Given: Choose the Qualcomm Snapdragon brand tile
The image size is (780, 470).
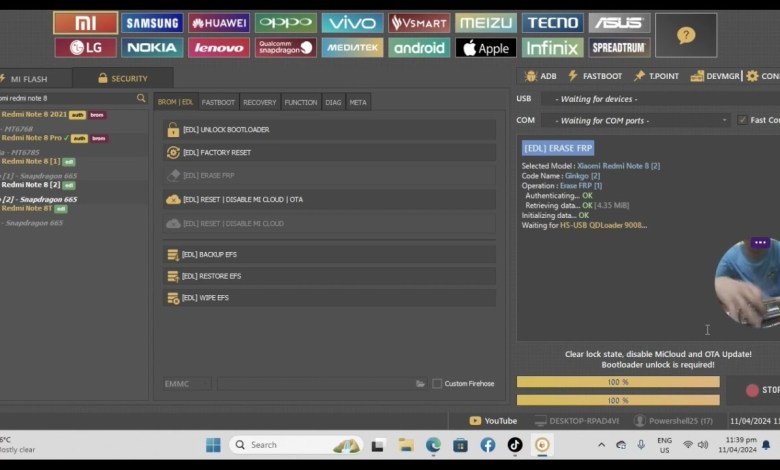Looking at the screenshot, I should [285, 47].
